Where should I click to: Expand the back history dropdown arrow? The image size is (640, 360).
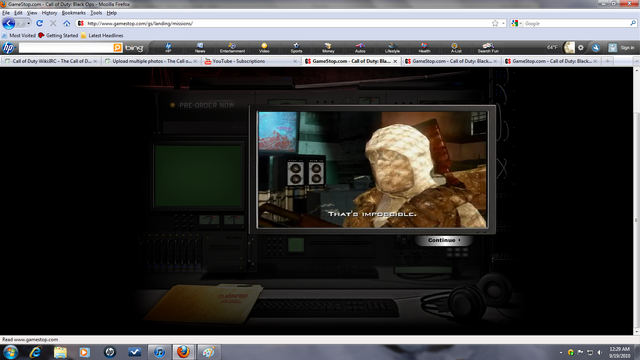[28, 23]
